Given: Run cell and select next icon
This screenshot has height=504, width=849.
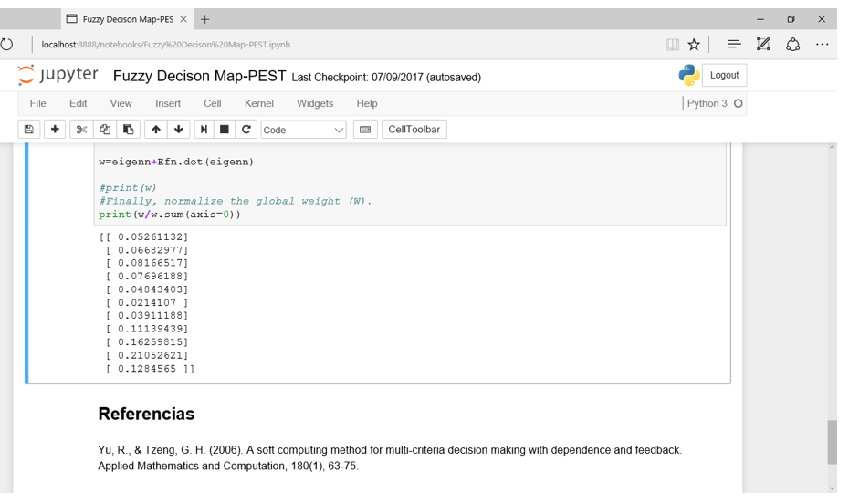Looking at the screenshot, I should pos(204,130).
